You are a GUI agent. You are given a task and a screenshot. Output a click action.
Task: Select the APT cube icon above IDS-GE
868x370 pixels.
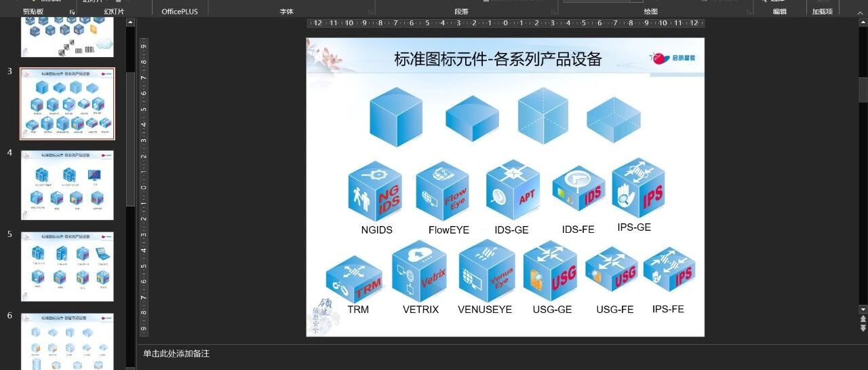513,190
